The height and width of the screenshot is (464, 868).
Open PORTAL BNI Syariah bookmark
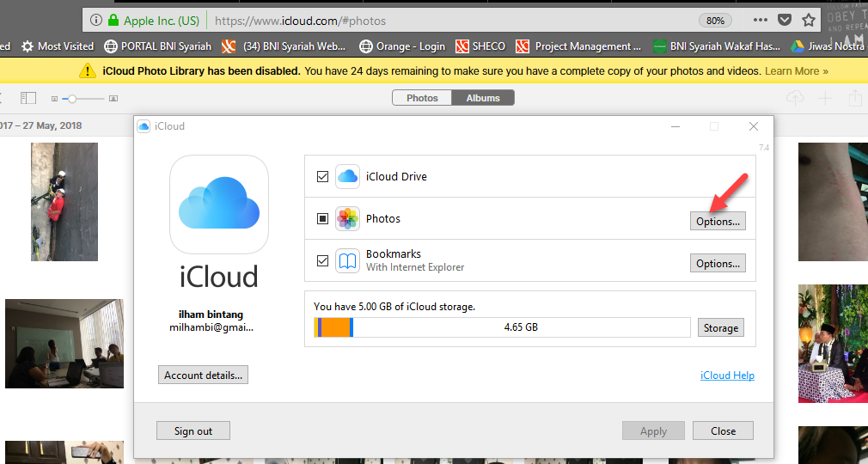click(x=158, y=46)
